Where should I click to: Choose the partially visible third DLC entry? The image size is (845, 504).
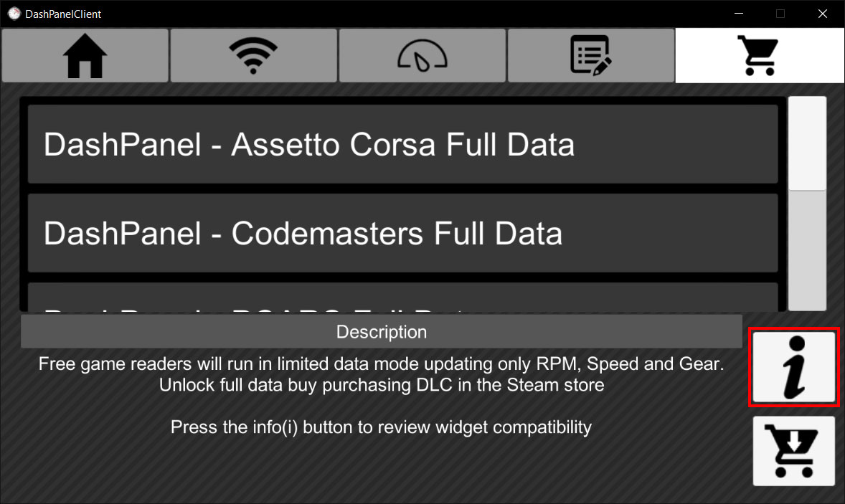(x=402, y=298)
